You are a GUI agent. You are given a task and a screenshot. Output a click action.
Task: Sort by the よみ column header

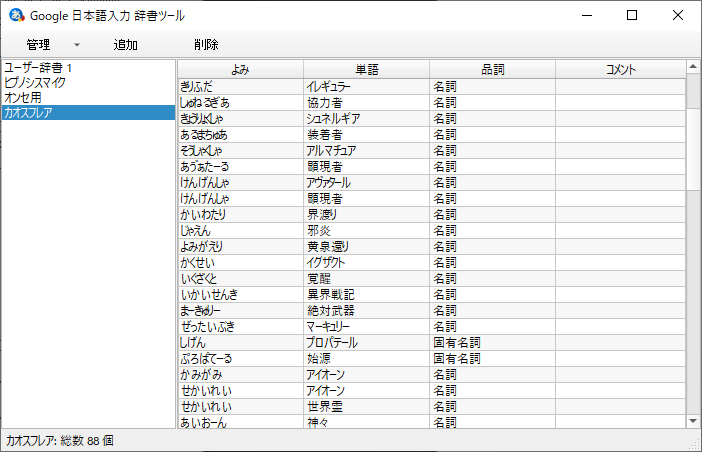point(240,69)
